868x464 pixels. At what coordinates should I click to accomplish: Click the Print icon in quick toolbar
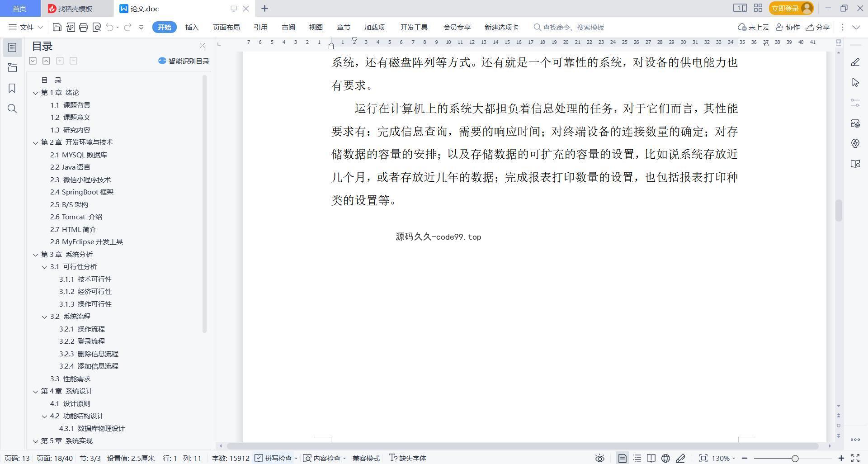(83, 27)
